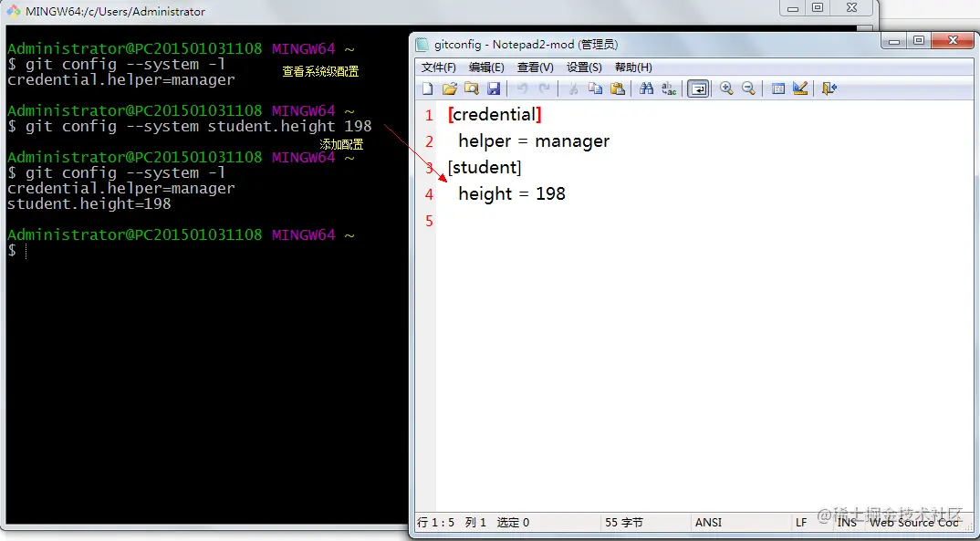This screenshot has height=541, width=980.
Task: Click the Open file folder icon
Action: [x=449, y=88]
